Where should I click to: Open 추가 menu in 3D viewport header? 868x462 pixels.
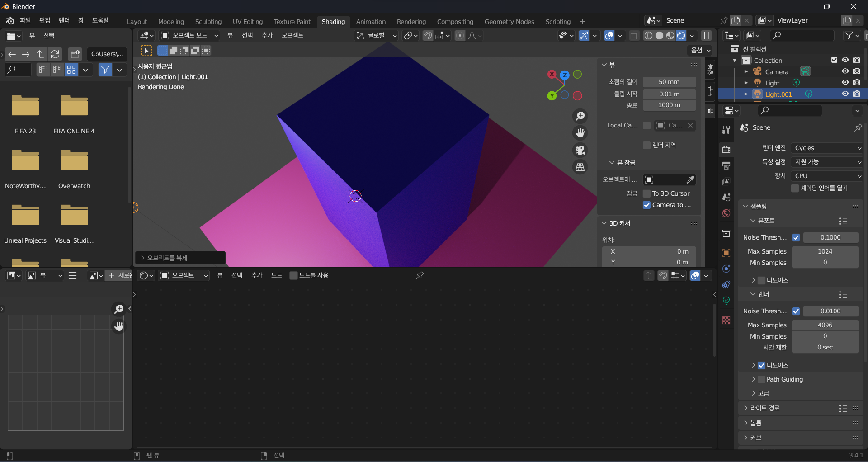(x=267, y=35)
